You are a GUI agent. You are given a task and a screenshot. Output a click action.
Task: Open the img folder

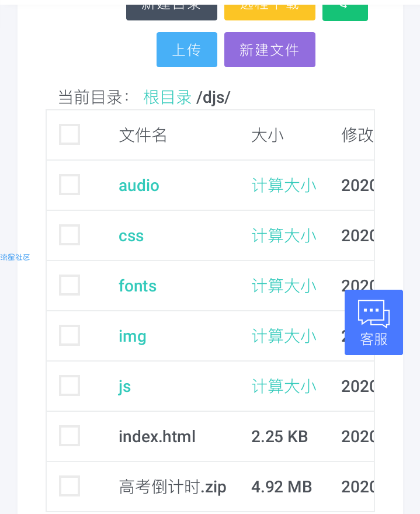point(132,336)
